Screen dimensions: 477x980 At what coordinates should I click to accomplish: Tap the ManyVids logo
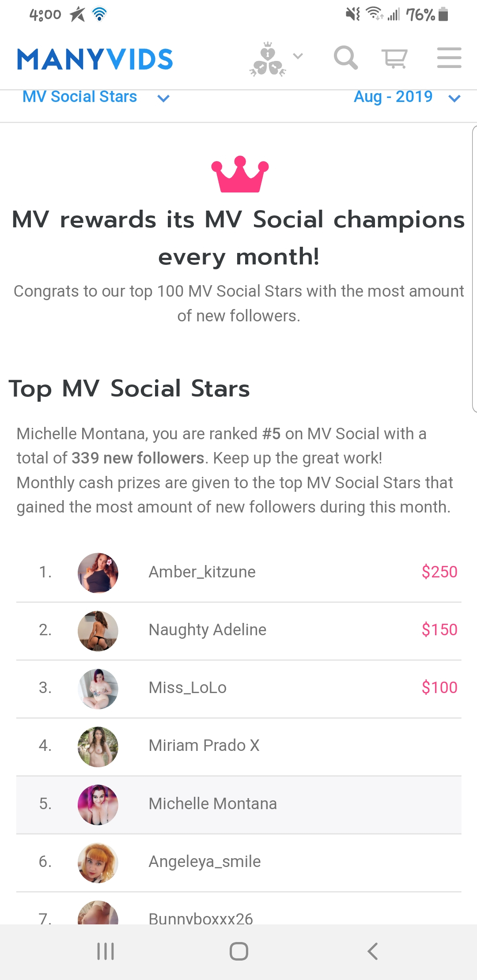(x=95, y=59)
